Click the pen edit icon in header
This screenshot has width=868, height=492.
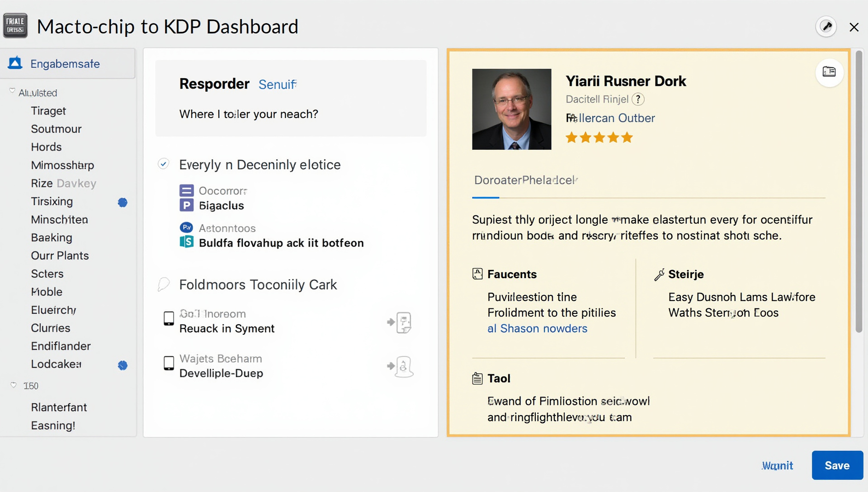(826, 27)
